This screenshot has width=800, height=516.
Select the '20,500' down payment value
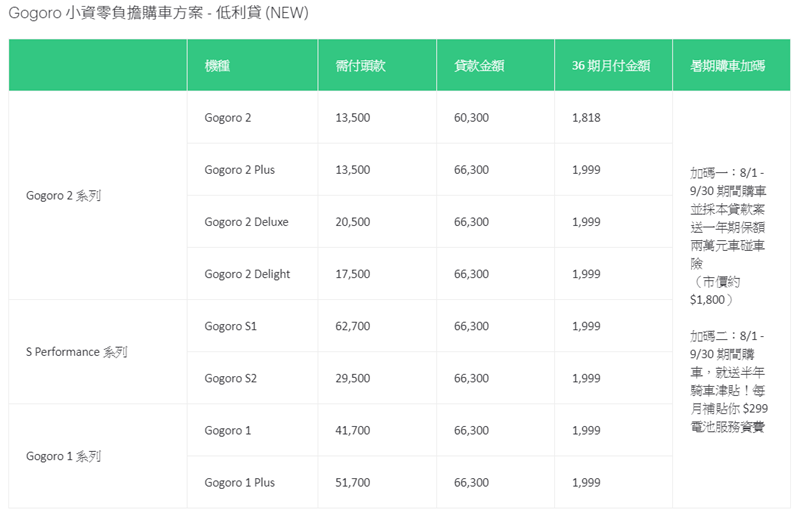click(x=353, y=222)
